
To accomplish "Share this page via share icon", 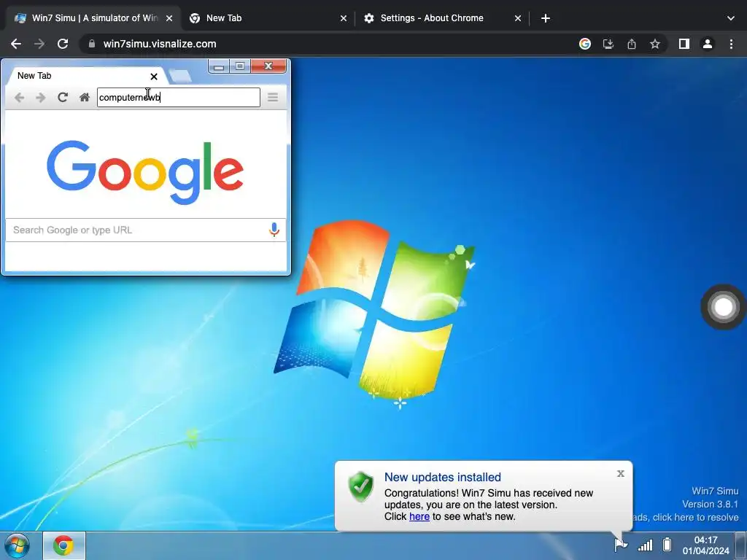I will pyautogui.click(x=632, y=44).
